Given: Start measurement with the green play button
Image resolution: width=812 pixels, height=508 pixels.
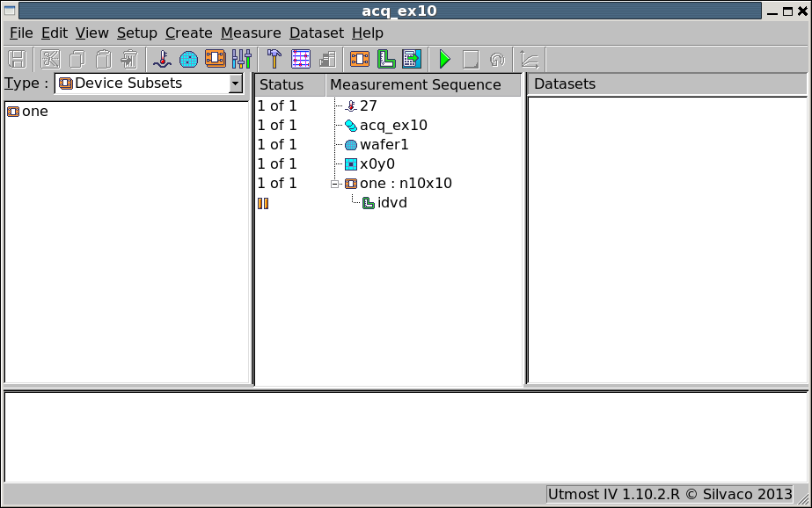Looking at the screenshot, I should coord(444,59).
